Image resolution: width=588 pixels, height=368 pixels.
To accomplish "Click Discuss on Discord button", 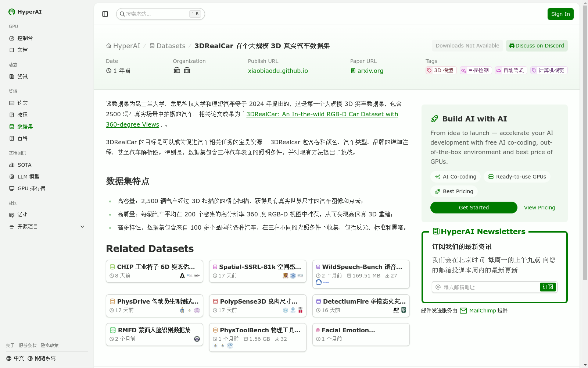I will pos(537,46).
